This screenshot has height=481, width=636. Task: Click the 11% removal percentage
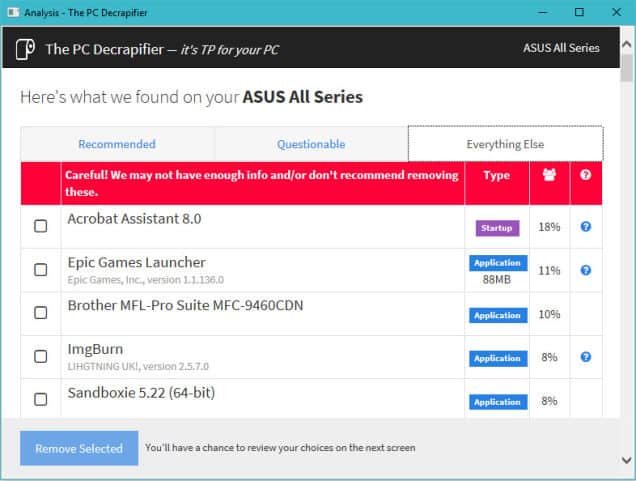(x=549, y=271)
